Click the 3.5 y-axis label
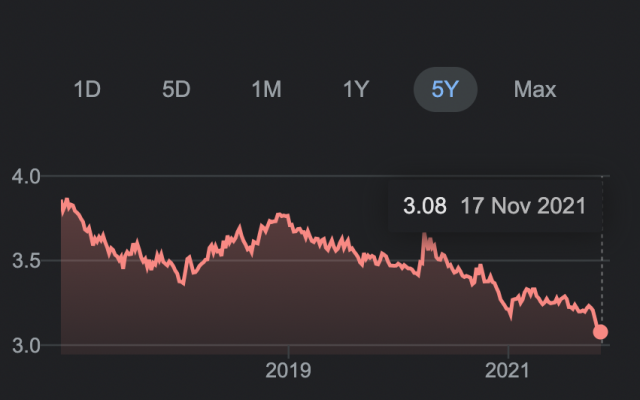This screenshot has height=400, width=640. pos(26,261)
